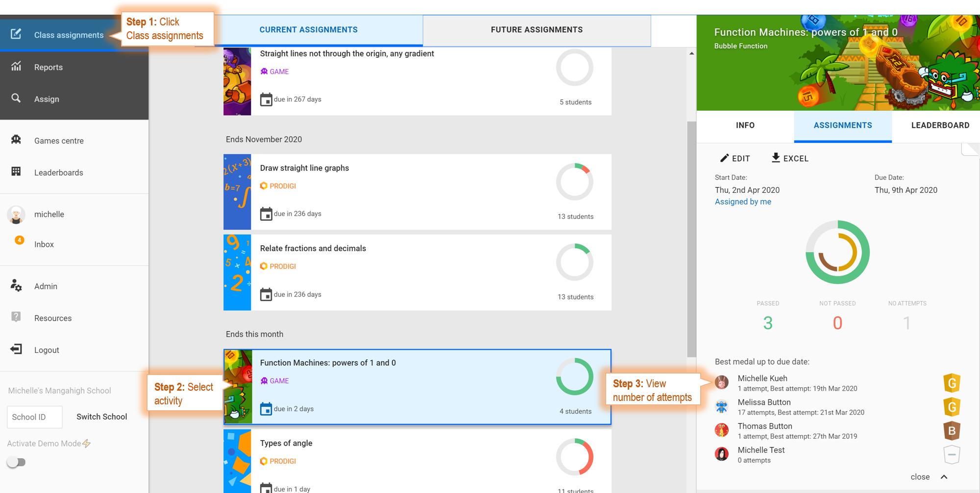This screenshot has width=980, height=493.
Task: Click progress ring on Function Machines card
Action: (575, 376)
